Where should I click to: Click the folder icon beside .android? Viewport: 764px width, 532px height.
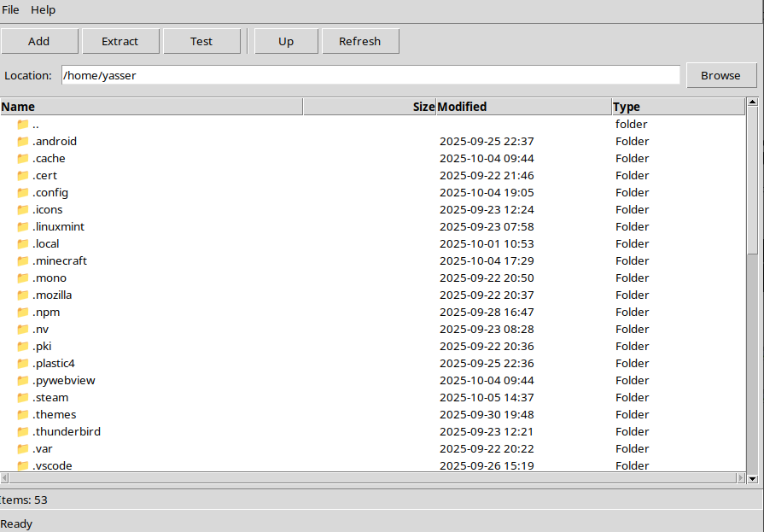pos(22,141)
